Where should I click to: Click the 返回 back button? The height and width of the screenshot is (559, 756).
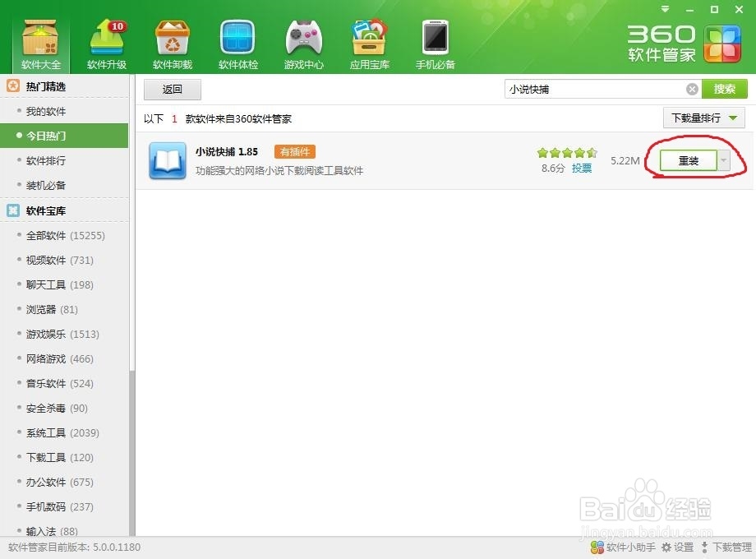click(172, 90)
